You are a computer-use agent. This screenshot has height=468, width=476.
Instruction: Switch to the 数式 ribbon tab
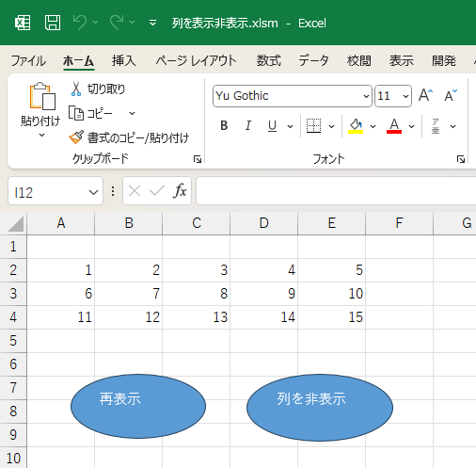[269, 60]
